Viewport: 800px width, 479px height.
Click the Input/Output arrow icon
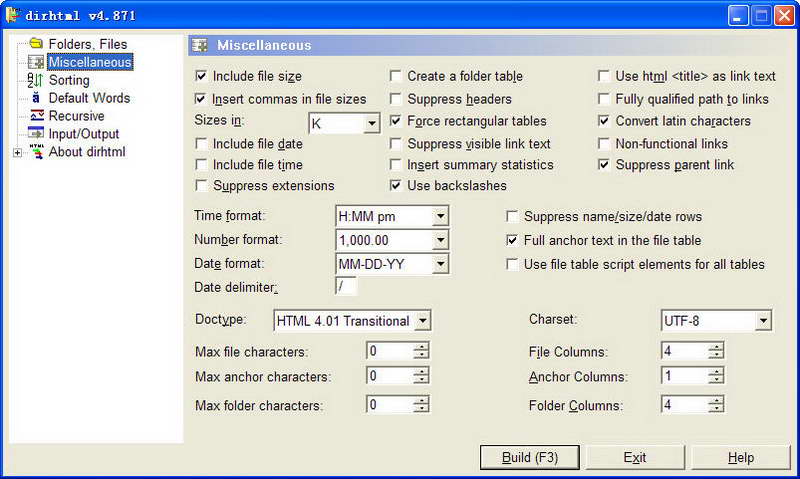(36, 133)
